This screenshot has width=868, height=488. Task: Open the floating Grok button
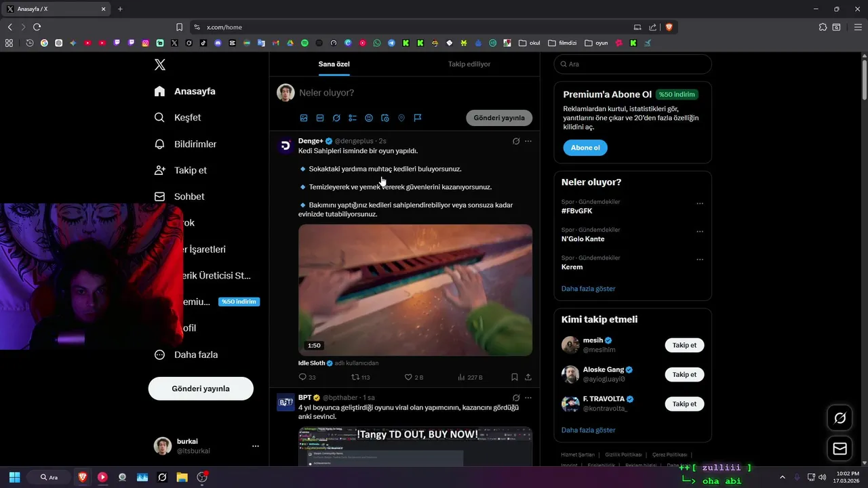point(840,418)
